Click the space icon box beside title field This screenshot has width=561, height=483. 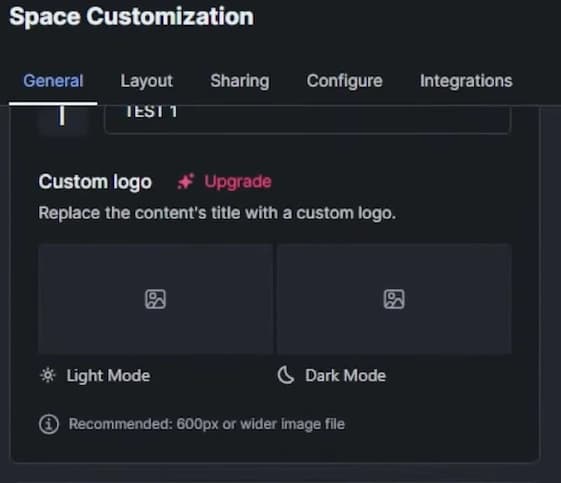click(x=62, y=119)
